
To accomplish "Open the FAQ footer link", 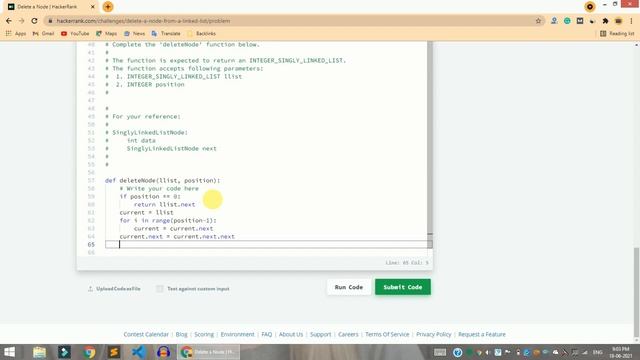I will point(267,334).
